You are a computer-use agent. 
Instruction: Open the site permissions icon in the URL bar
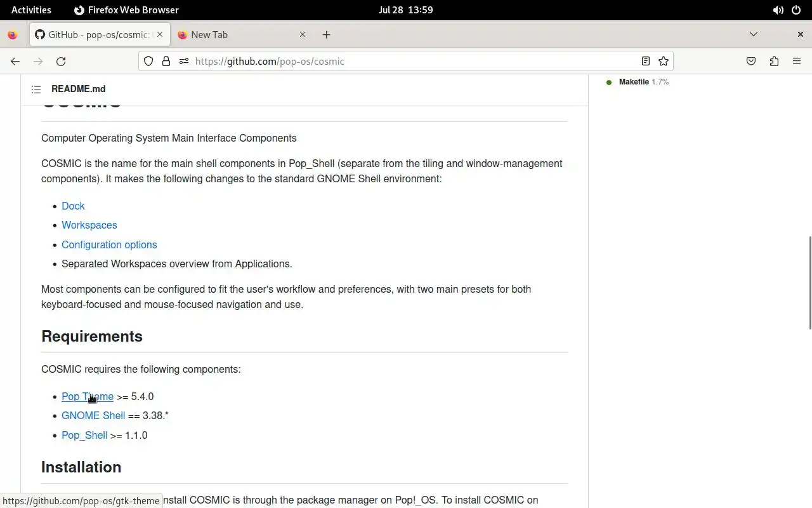point(184,62)
